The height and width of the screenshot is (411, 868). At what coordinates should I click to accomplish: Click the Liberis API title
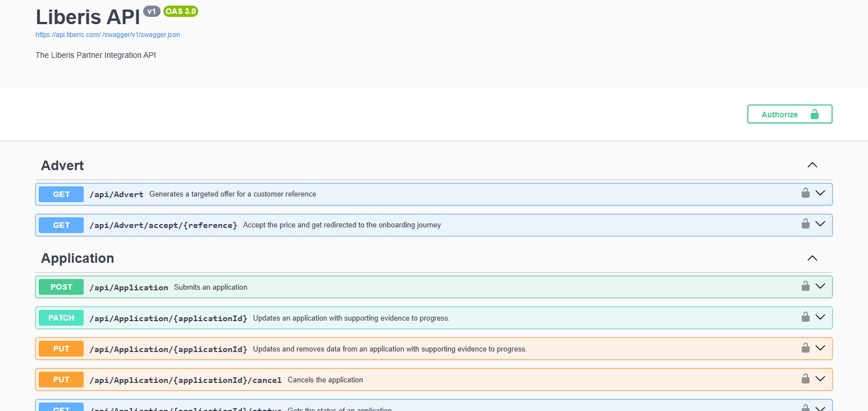[88, 17]
